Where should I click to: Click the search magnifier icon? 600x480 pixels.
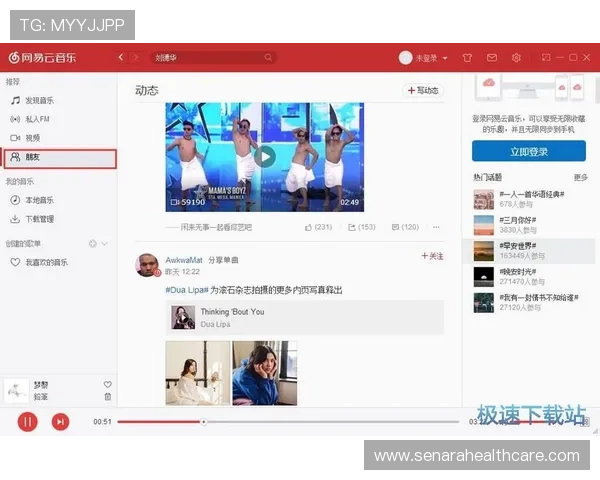[268, 57]
